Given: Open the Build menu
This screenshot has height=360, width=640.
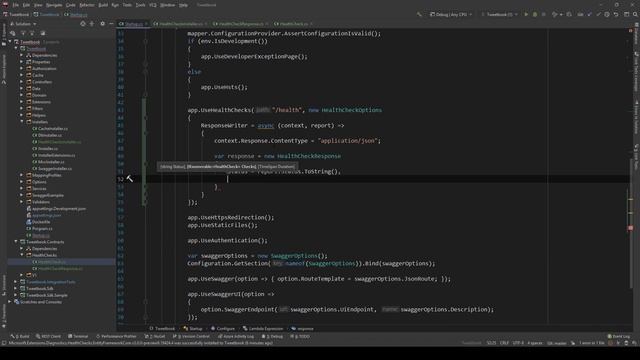Looking at the screenshot, I should 103,5.
